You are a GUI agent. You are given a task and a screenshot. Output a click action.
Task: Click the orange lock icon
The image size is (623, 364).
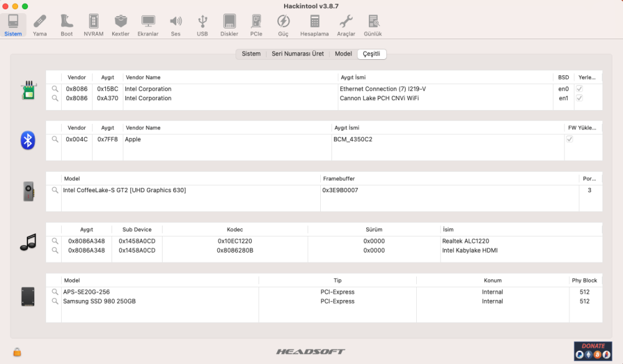coord(17,352)
